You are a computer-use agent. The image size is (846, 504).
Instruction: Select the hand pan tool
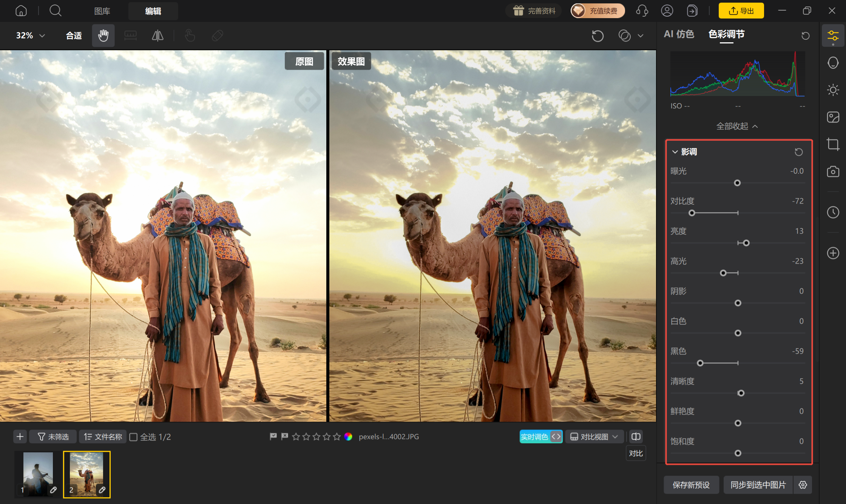(103, 35)
